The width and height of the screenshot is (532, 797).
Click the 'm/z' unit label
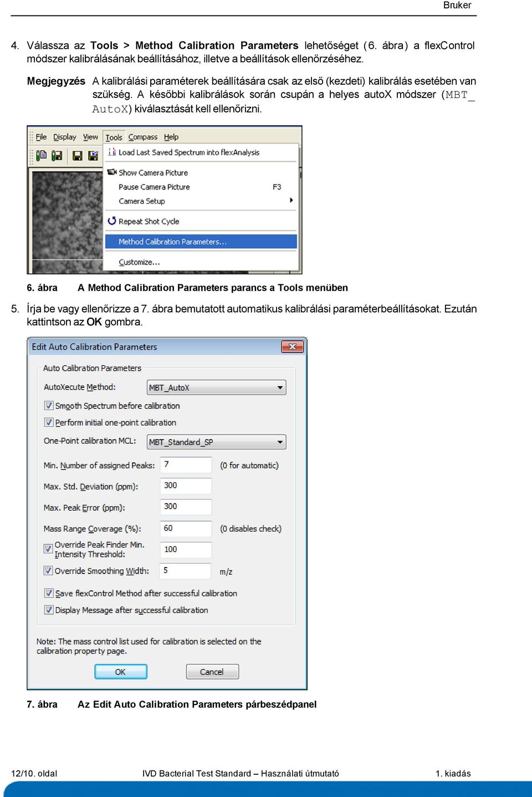pyautogui.click(x=226, y=571)
